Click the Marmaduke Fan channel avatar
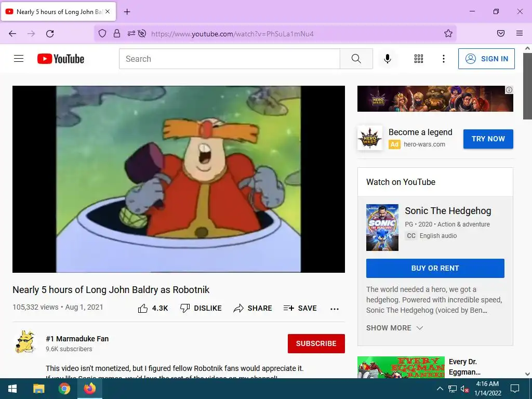The height and width of the screenshot is (399, 532). 25,342
